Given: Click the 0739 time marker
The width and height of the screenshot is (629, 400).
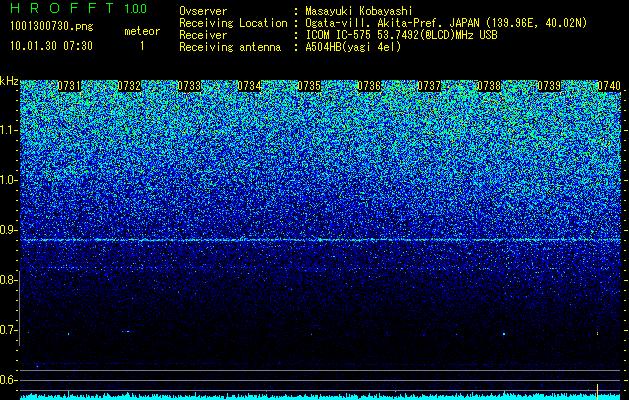Looking at the screenshot, I should [x=549, y=86].
